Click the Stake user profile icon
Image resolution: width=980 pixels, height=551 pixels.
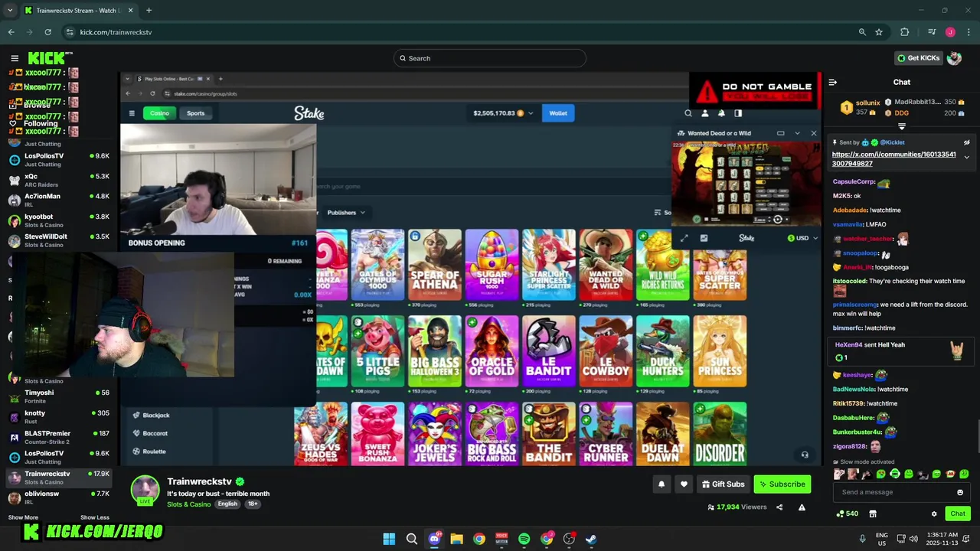coord(704,113)
